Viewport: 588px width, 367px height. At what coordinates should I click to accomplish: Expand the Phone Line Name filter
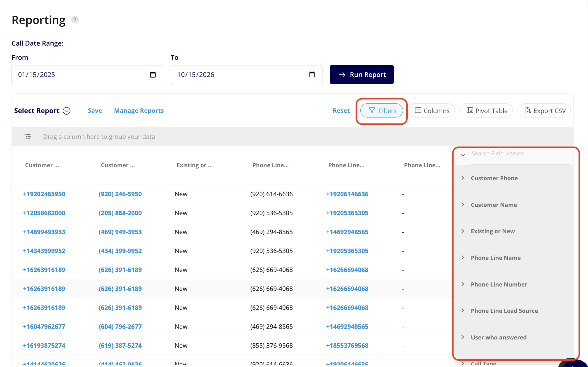(463, 257)
